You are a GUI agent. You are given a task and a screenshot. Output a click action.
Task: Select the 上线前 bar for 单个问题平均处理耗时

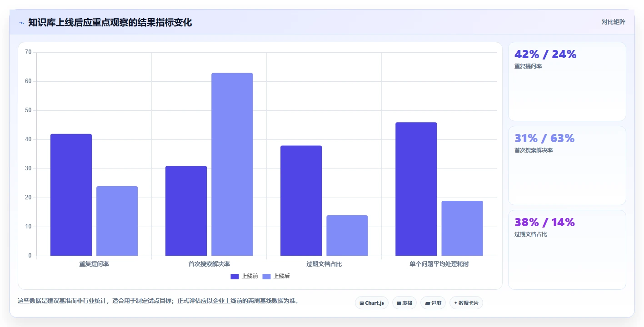(416, 189)
